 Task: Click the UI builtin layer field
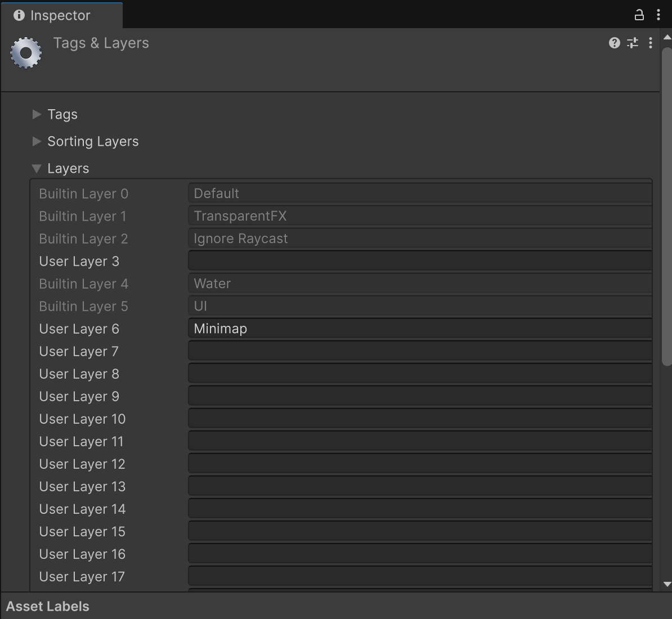click(x=419, y=306)
